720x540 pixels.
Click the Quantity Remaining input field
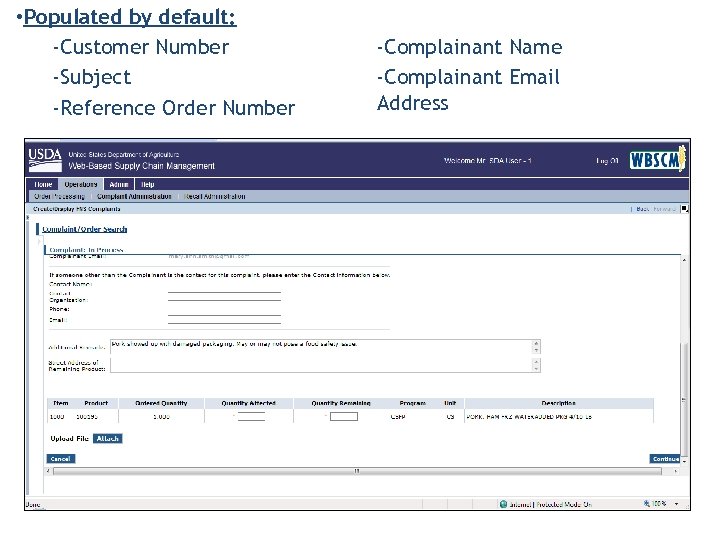[x=343, y=416]
